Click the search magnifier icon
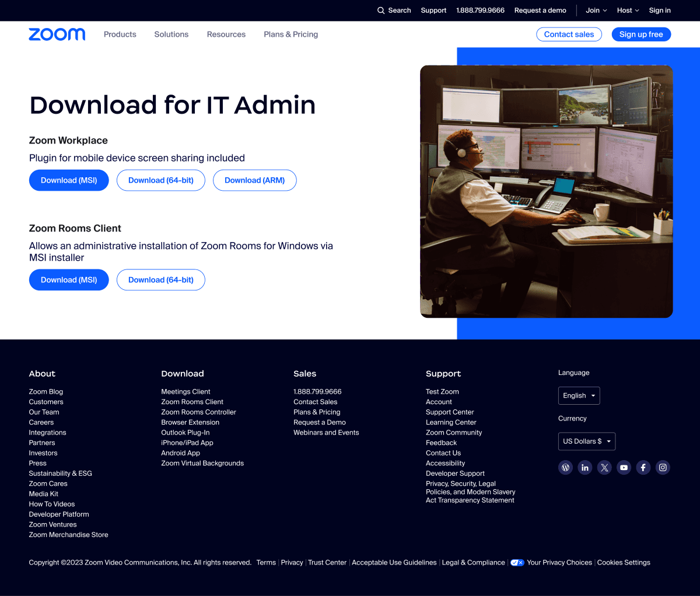 coord(381,10)
